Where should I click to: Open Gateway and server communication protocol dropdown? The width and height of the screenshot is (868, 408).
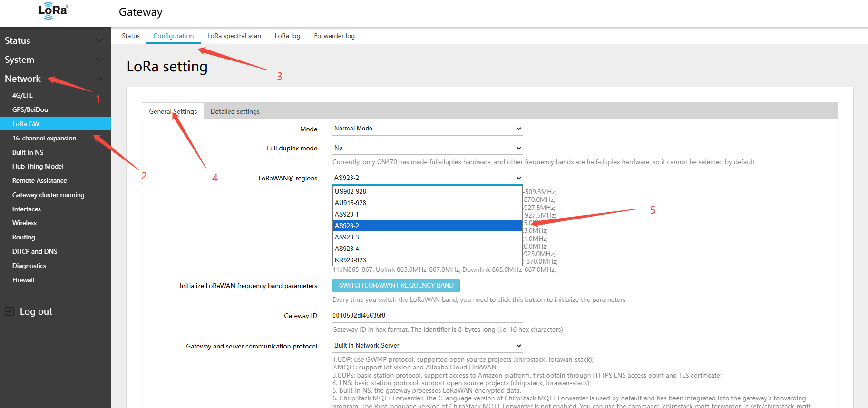[x=427, y=346]
